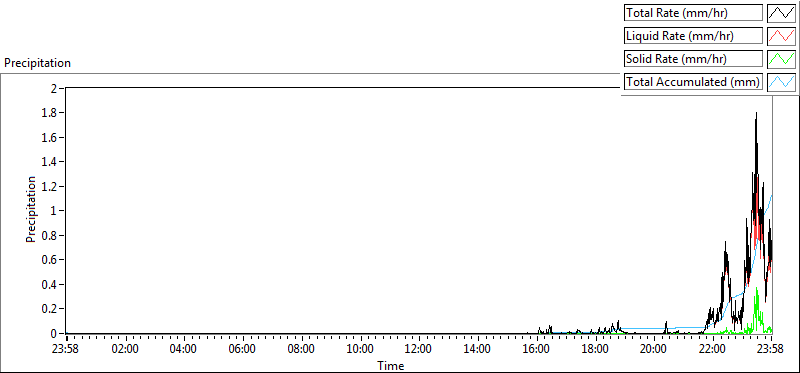800x373 pixels.
Task: Click the y-axis value 1.2
Action: [x=49, y=186]
